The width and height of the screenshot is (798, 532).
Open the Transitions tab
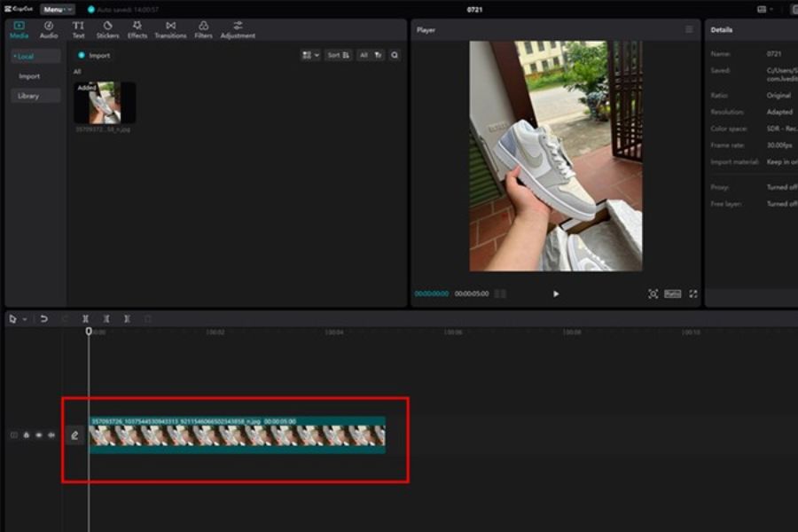point(170,30)
